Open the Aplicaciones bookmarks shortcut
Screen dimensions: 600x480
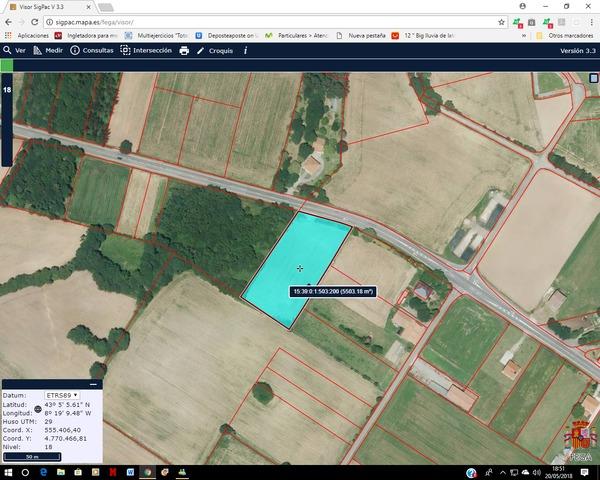(28, 35)
